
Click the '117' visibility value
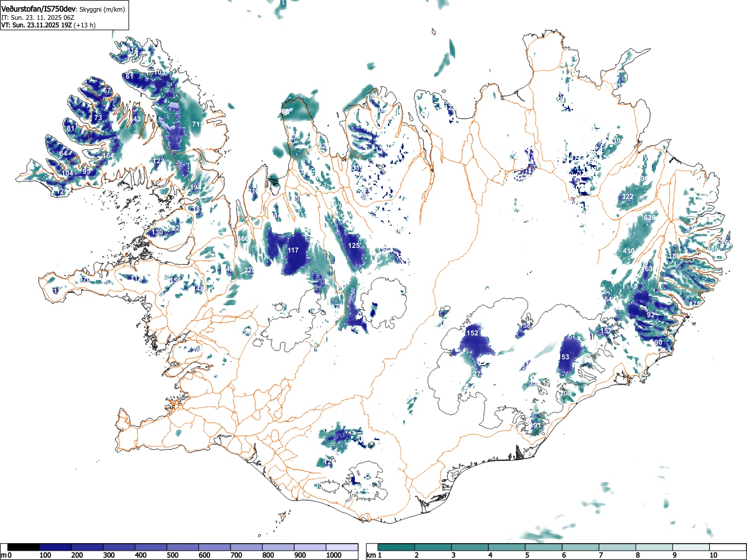tap(293, 250)
